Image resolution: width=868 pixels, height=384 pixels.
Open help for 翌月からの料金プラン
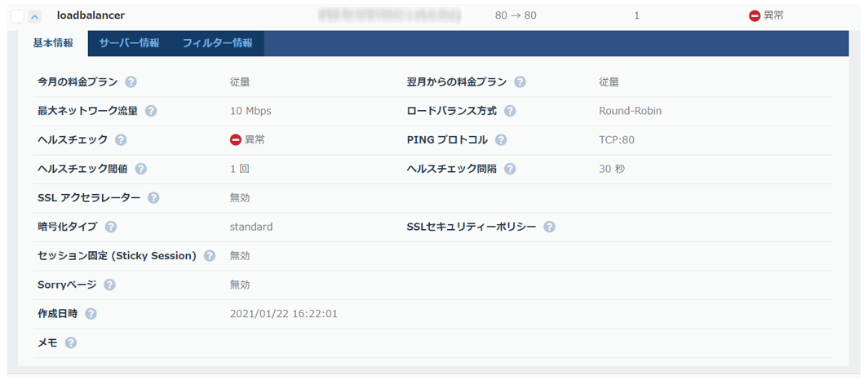520,82
